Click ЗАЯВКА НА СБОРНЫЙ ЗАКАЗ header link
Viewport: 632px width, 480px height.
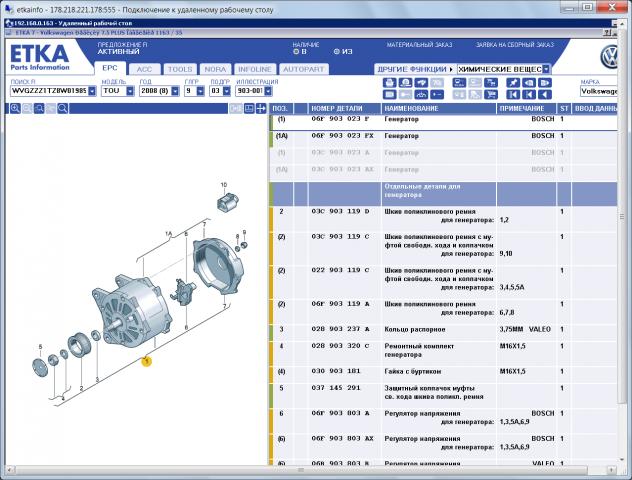(515, 45)
